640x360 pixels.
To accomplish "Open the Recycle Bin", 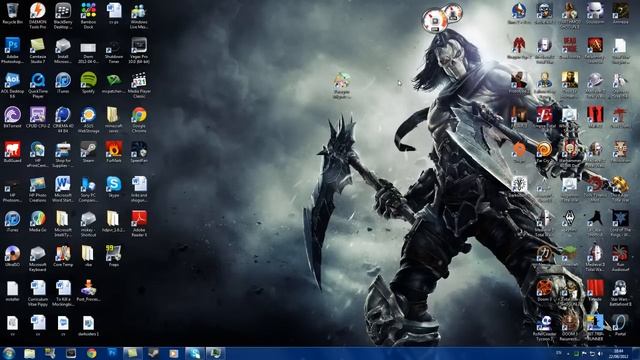I will click(x=12, y=14).
